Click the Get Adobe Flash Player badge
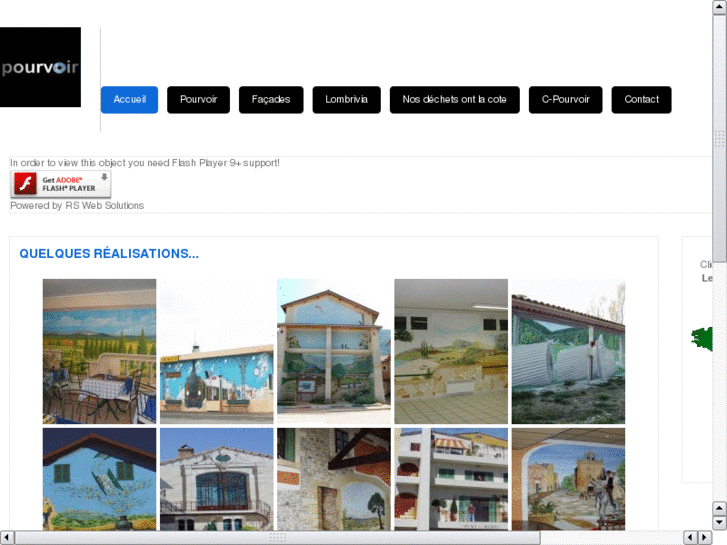Screen dimensions: 727x545 (x=61, y=184)
